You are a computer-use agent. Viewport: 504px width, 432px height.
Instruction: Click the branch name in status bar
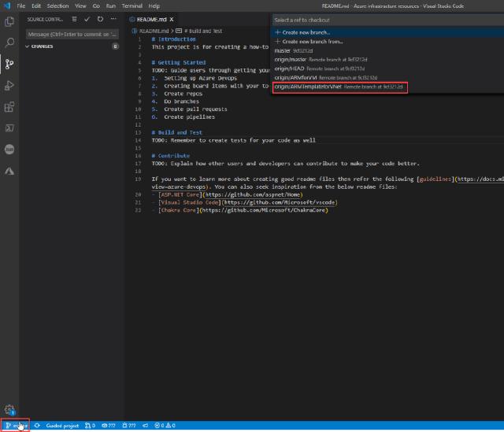[x=17, y=426]
